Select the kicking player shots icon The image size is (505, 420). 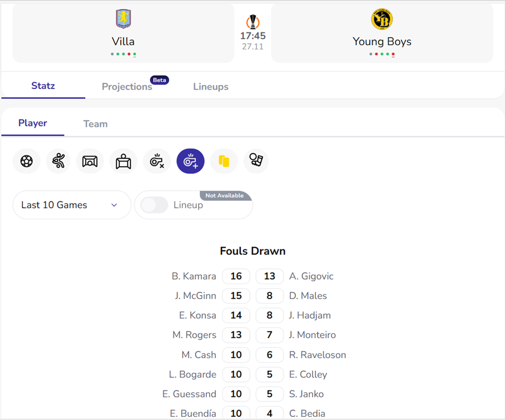(x=58, y=162)
